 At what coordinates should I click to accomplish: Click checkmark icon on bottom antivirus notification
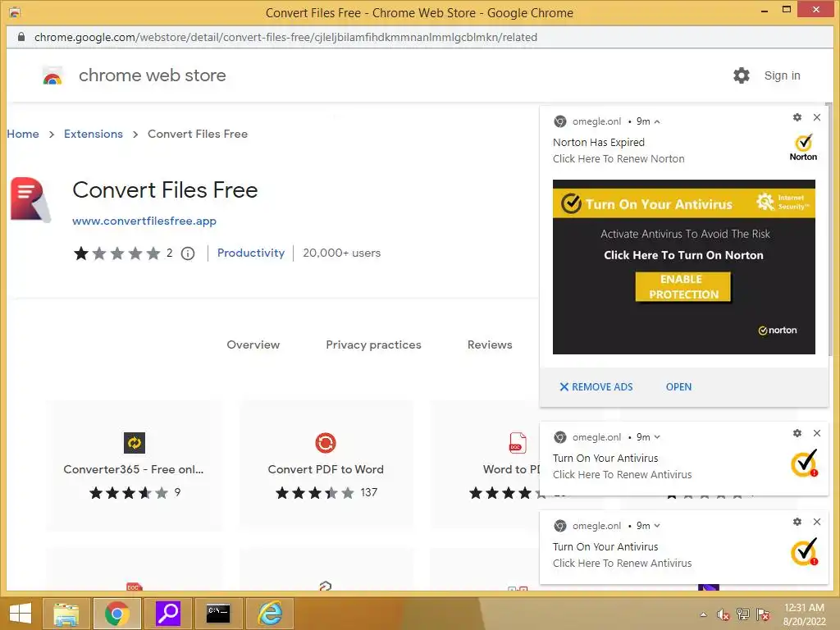coord(804,552)
